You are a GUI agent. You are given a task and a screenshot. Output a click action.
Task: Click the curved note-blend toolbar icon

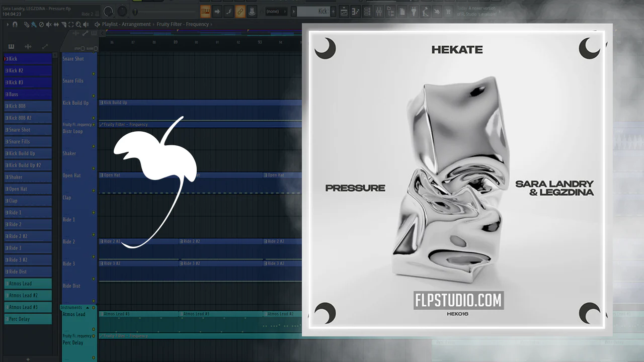228,11
